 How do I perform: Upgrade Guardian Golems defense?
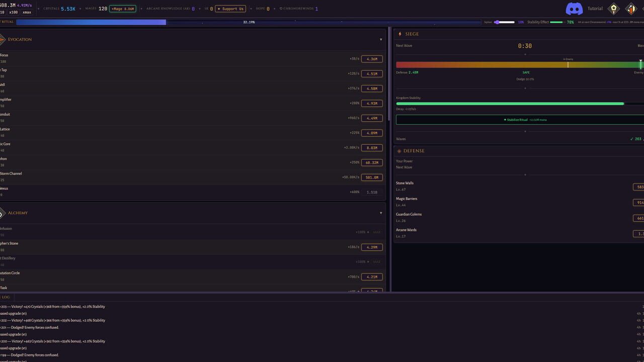(638, 218)
